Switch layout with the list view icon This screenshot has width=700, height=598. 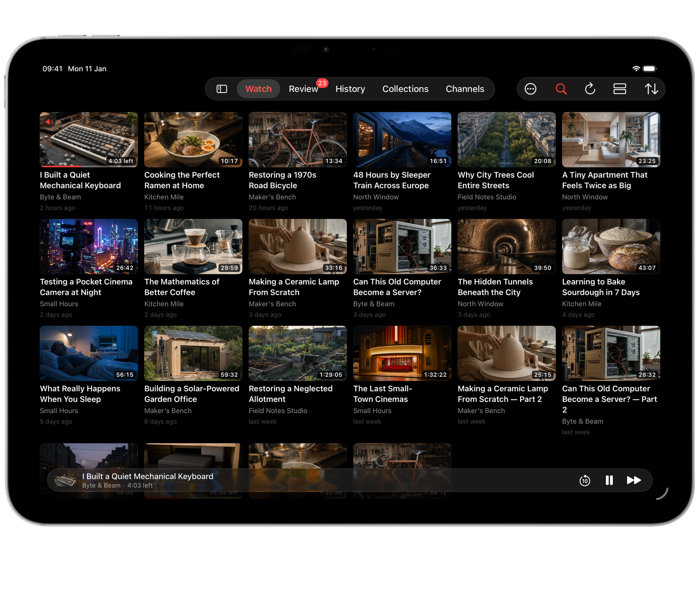620,89
